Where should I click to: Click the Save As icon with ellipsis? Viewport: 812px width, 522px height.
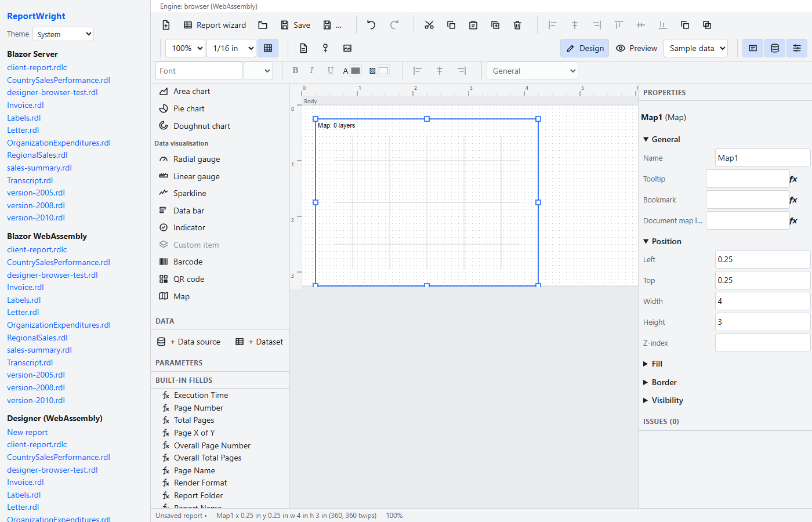tap(332, 25)
